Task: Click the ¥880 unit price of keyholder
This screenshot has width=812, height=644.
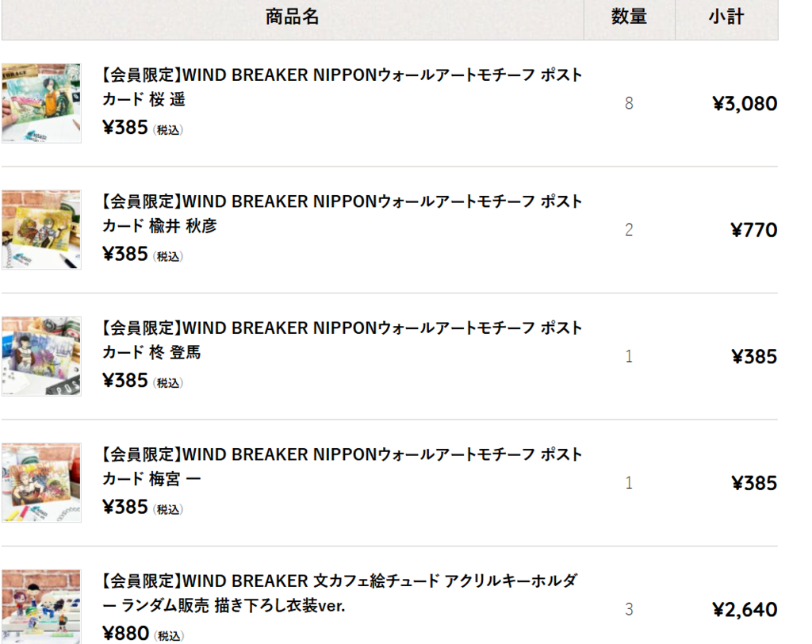Action: 126,633
